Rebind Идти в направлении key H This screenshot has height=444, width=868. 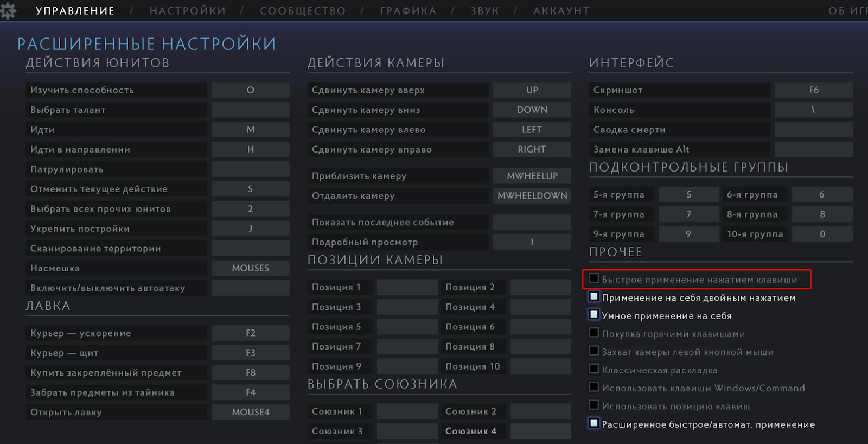pos(251,149)
